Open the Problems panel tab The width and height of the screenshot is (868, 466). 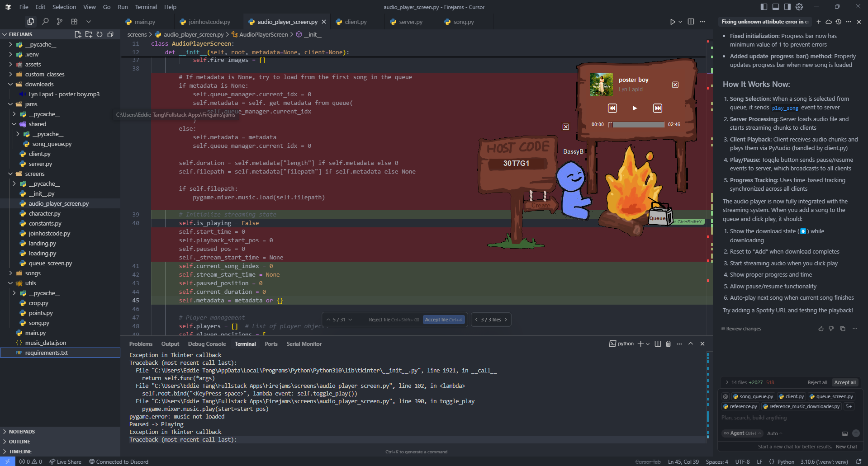(141, 344)
